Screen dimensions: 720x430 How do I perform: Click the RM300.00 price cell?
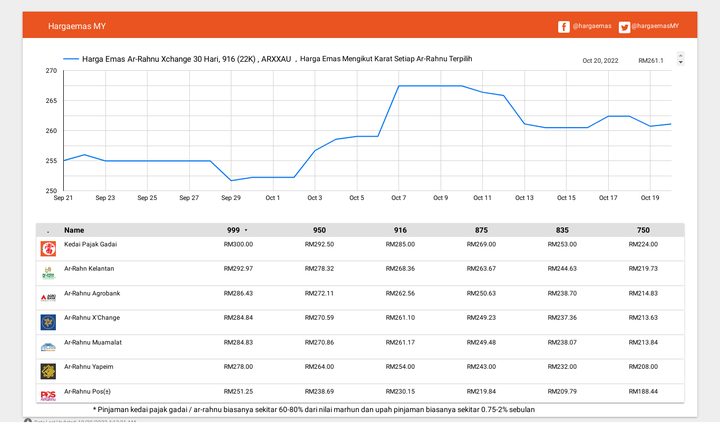pos(238,244)
